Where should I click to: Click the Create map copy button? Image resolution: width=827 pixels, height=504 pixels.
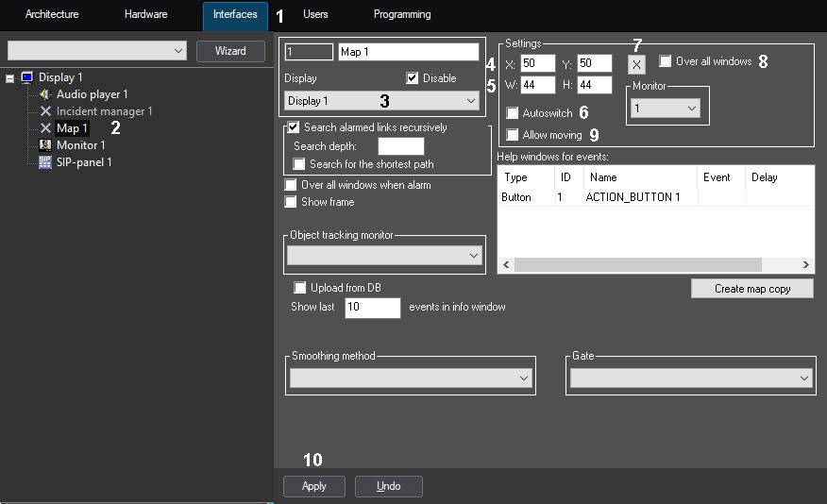point(751,289)
